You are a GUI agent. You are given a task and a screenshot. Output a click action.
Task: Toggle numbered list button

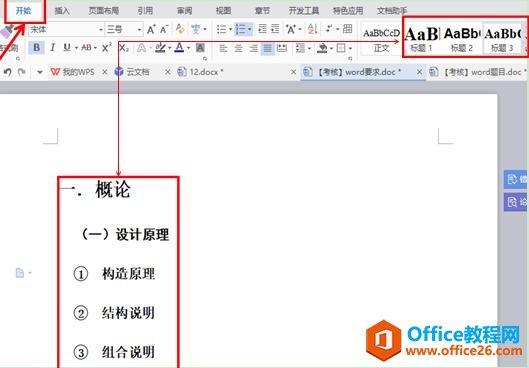(x=241, y=29)
